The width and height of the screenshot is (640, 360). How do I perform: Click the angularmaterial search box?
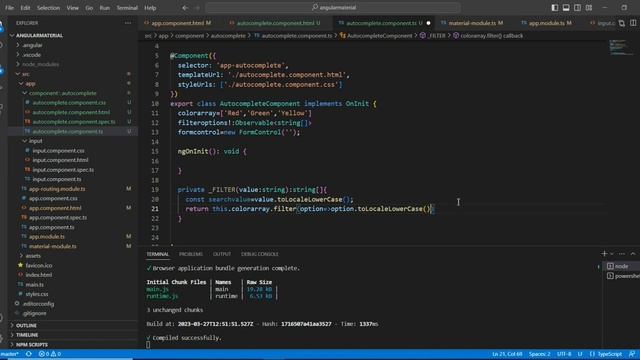click(333, 7)
